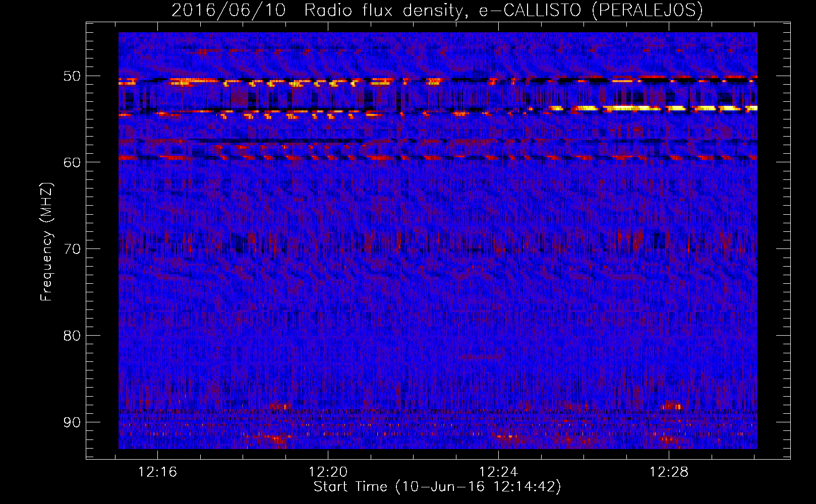Click the 12:28 time tick label

coord(669,472)
